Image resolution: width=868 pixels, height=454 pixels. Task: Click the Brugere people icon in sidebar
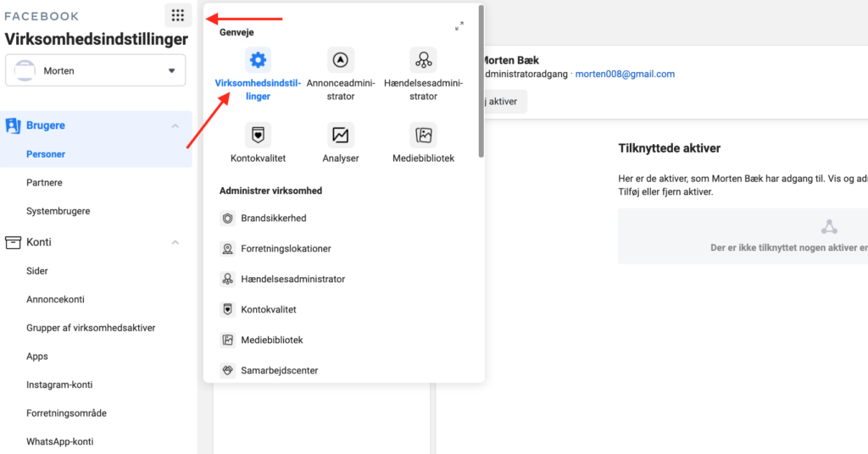pyautogui.click(x=13, y=125)
